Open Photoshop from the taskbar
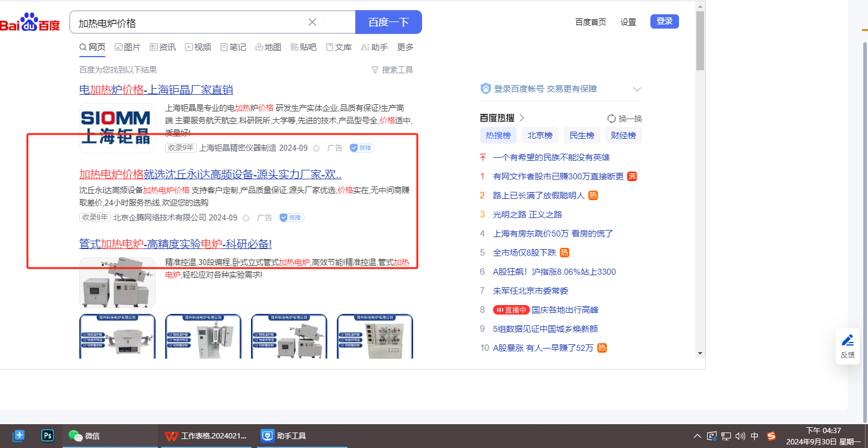Viewport: 868px width, 448px height. 48,435
